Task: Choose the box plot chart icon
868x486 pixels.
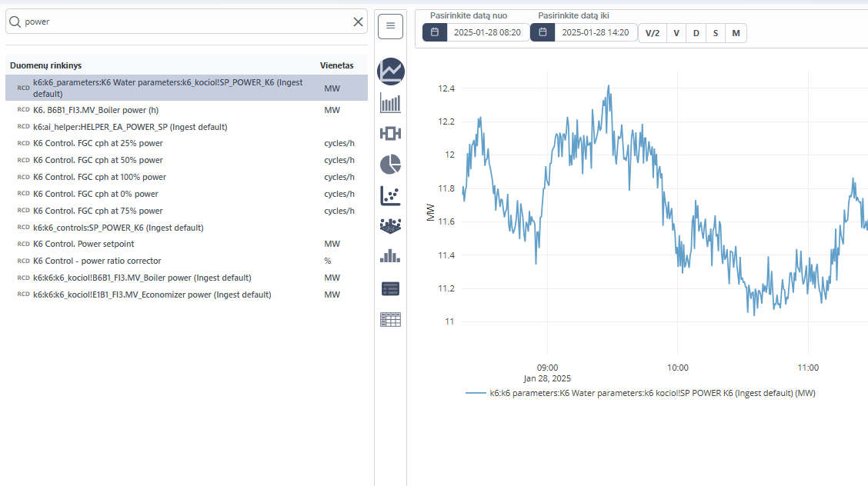Action: 391,133
